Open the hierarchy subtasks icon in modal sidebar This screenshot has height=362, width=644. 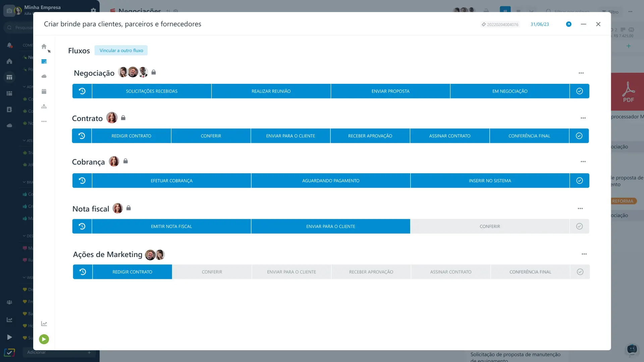[x=44, y=107]
